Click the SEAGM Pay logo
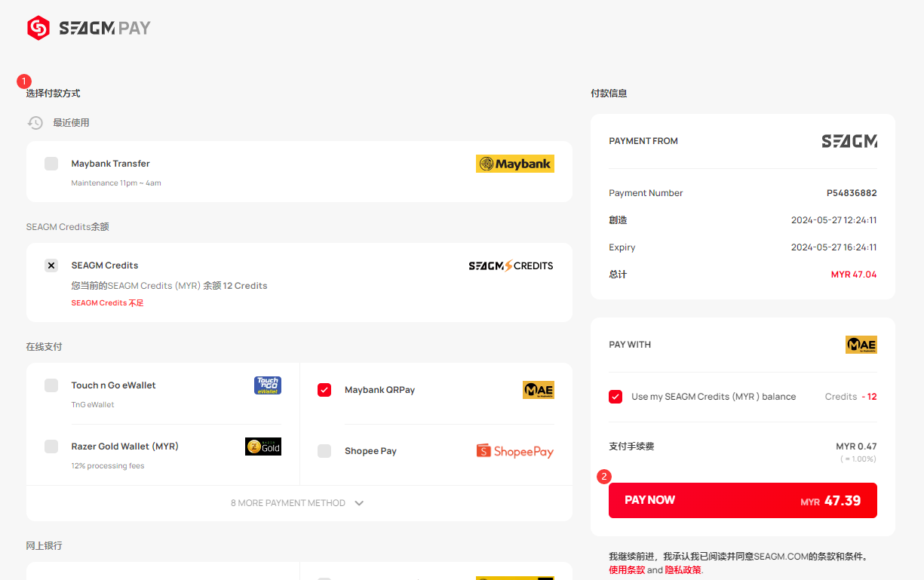Image resolution: width=924 pixels, height=580 pixels. [x=89, y=29]
